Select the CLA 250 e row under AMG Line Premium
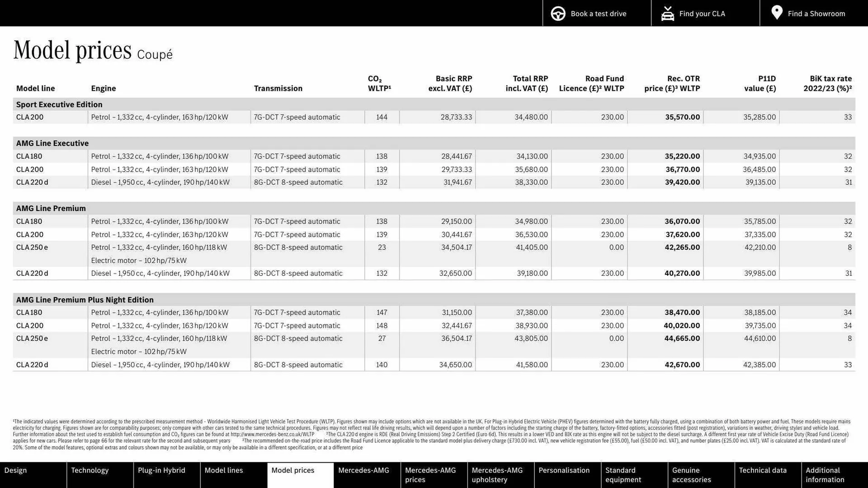 (32, 247)
